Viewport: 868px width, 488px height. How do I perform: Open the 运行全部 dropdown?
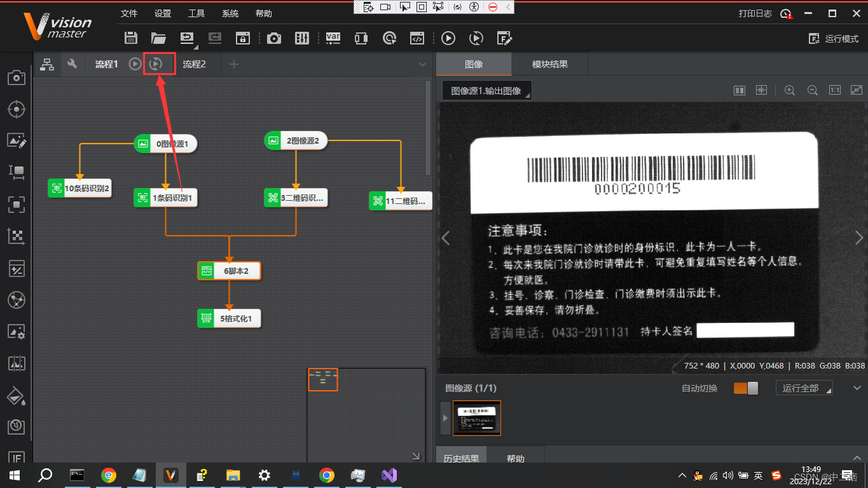click(x=804, y=388)
